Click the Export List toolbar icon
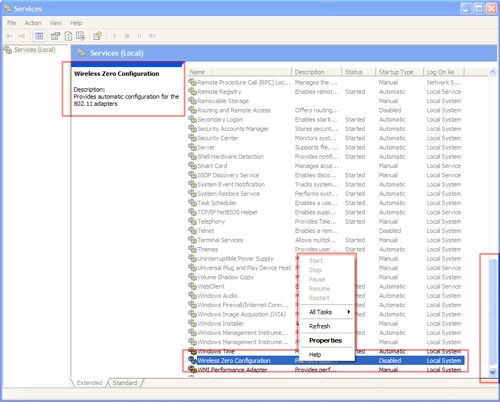 tap(81, 36)
